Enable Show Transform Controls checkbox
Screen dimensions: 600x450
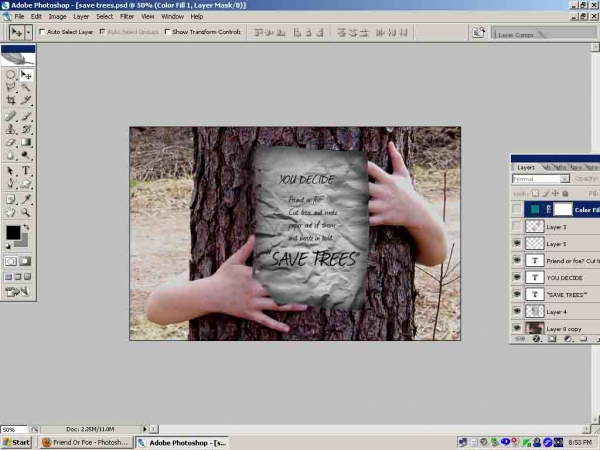pos(167,32)
